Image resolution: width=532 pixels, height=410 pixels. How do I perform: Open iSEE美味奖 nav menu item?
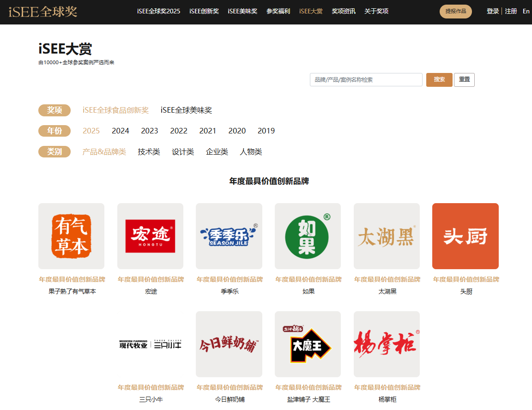[242, 11]
